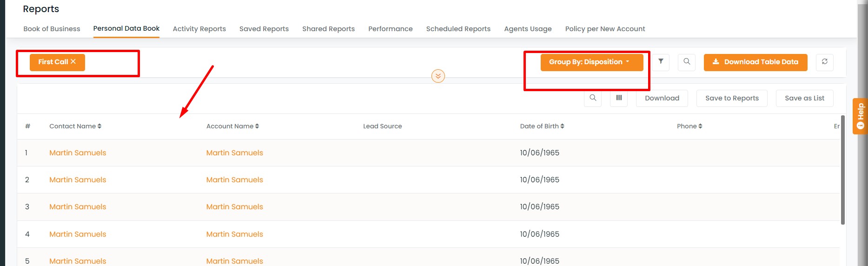Select Policy per New Account tab
The image size is (868, 266).
pos(605,29)
